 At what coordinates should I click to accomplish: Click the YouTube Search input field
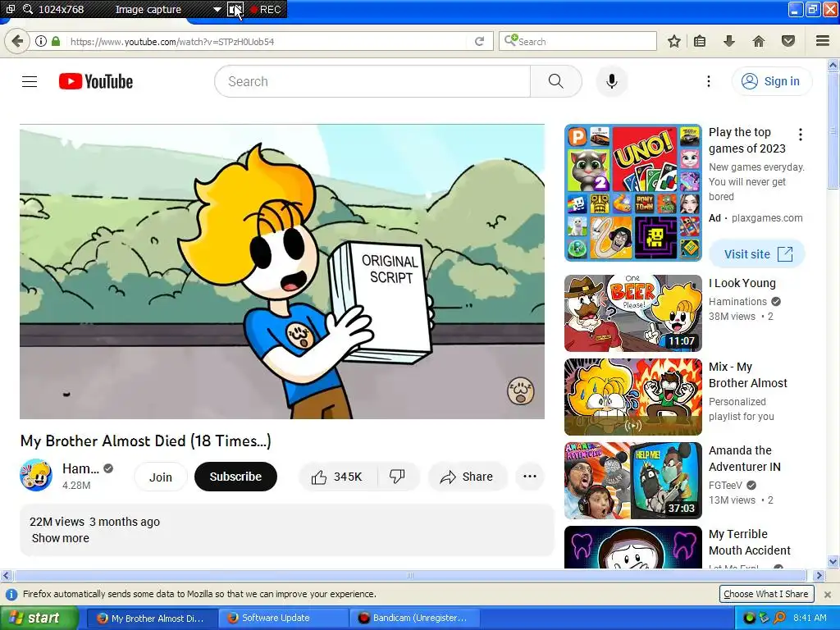(x=372, y=81)
